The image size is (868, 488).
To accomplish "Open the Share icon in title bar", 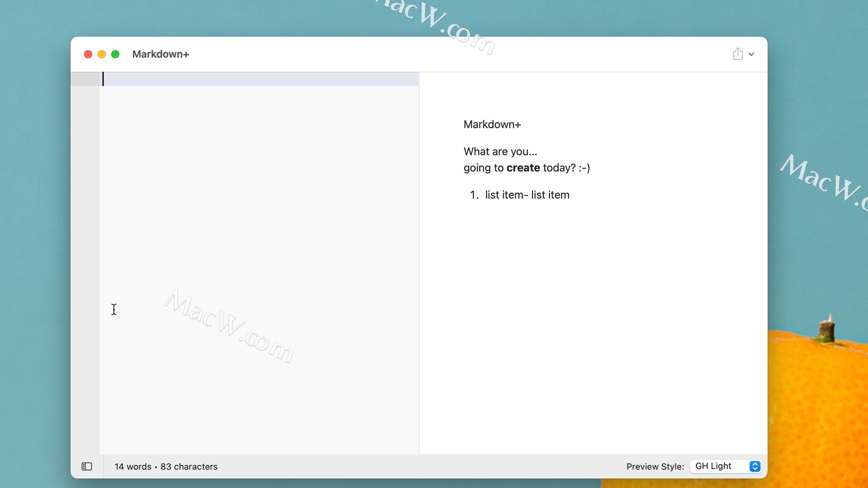I will click(738, 54).
